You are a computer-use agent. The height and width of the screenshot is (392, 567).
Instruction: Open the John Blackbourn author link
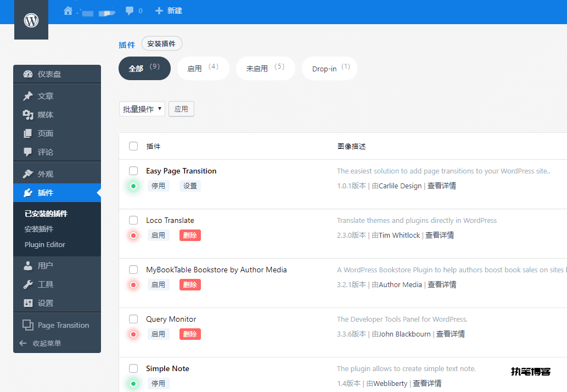pyautogui.click(x=405, y=334)
